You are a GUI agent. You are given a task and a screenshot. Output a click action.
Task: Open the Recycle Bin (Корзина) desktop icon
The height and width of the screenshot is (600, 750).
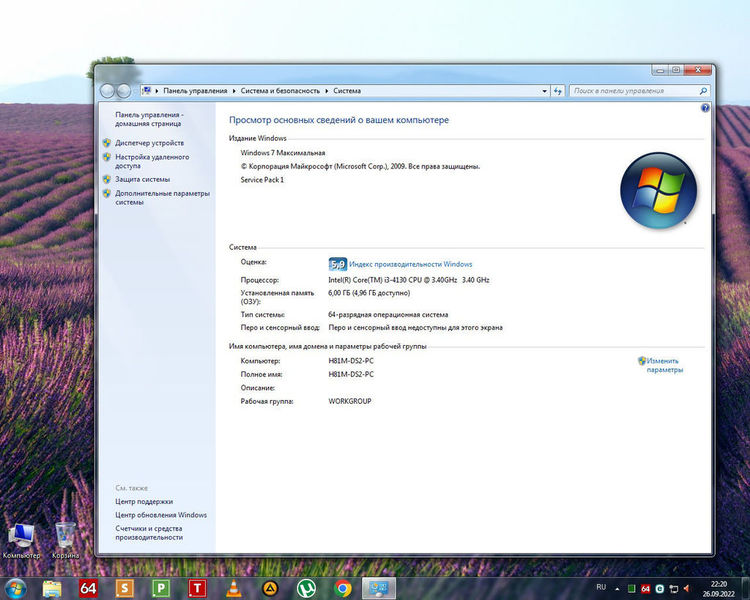66,537
